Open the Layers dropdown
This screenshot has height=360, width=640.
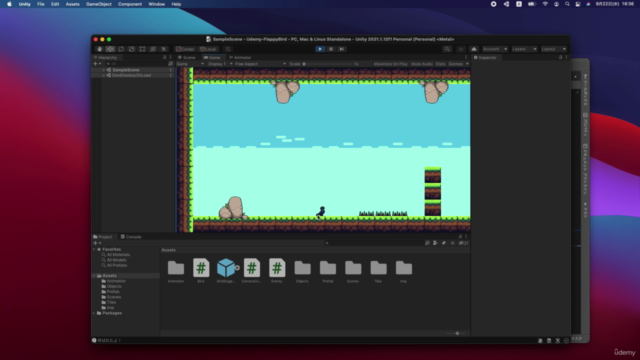click(524, 49)
